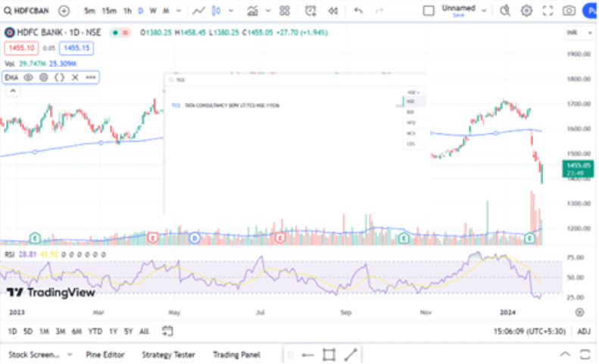The width and height of the screenshot is (599, 364).
Task: Click the drawing toolbar drag handle
Action: pos(290,355)
